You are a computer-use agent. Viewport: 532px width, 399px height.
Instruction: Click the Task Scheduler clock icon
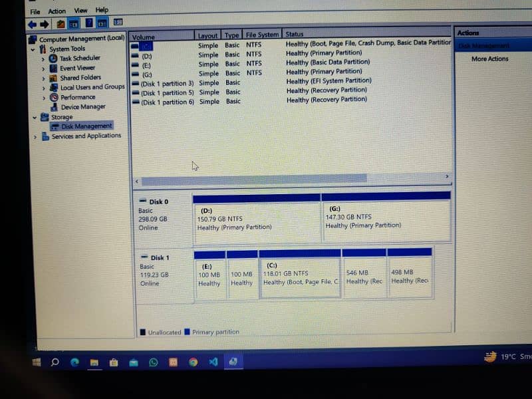click(53, 59)
